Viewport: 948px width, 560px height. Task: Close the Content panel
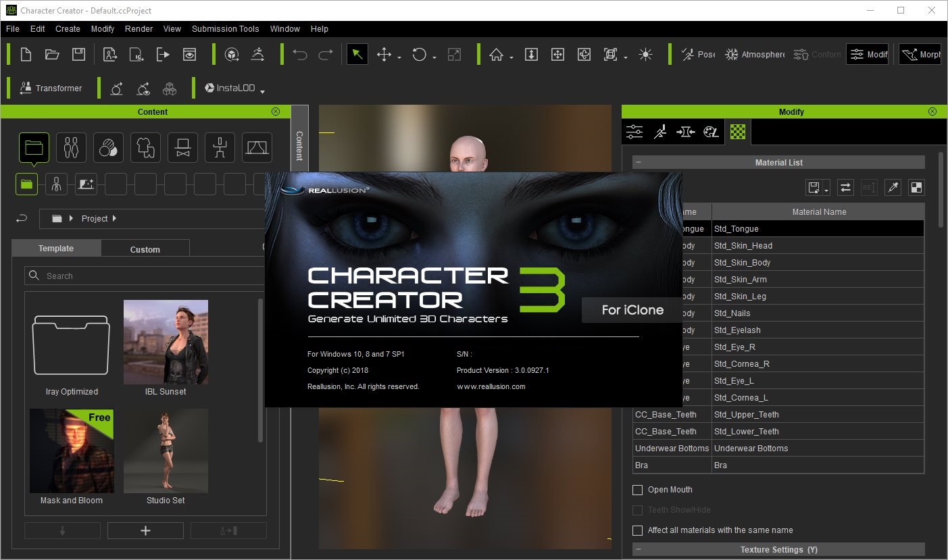pyautogui.click(x=276, y=111)
